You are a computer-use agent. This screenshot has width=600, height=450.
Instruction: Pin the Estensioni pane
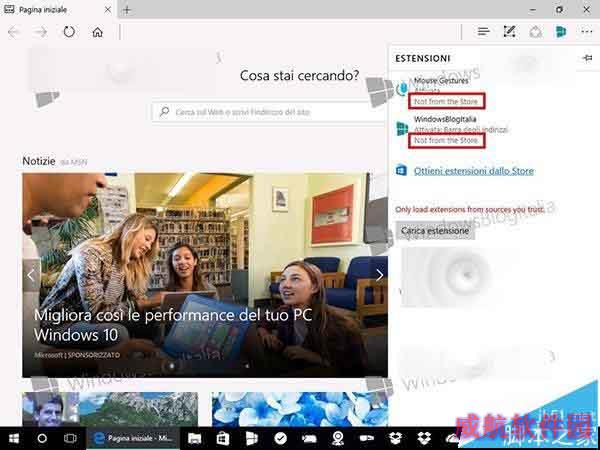point(587,58)
